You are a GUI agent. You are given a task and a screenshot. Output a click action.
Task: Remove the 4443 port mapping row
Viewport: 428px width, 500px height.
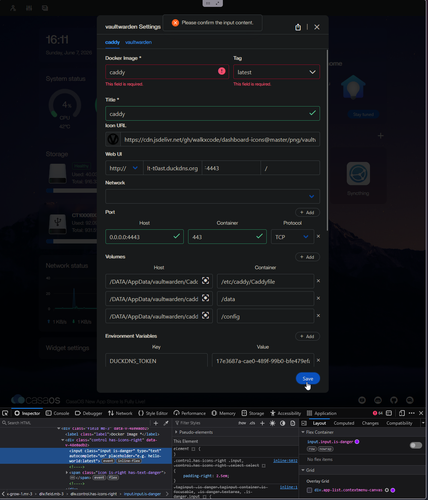318,236
